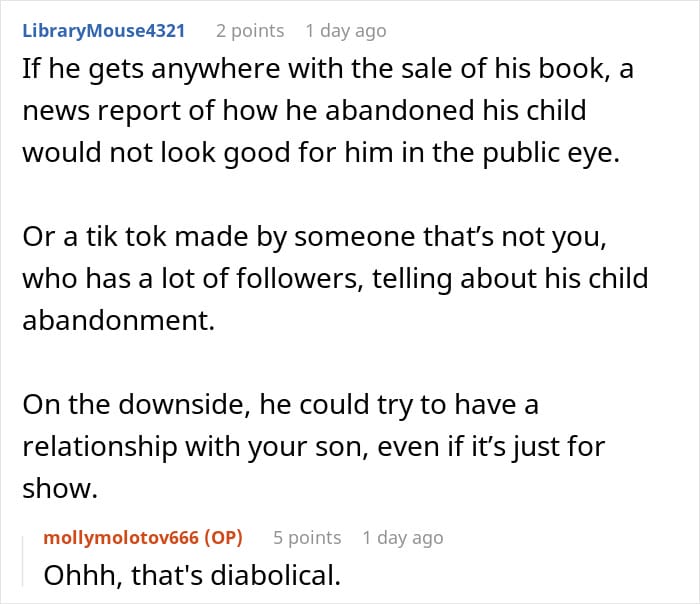
Task: Open LibraryMouse4321's user profile
Action: coord(104,30)
